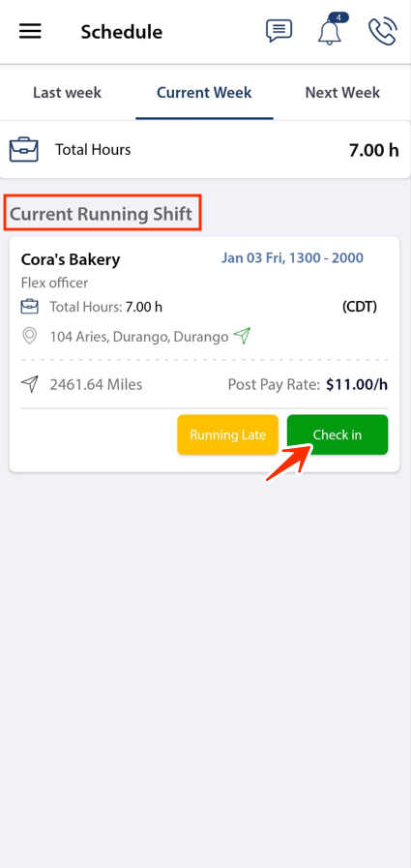
Task: Tap the notification badge showing 4
Action: (338, 17)
